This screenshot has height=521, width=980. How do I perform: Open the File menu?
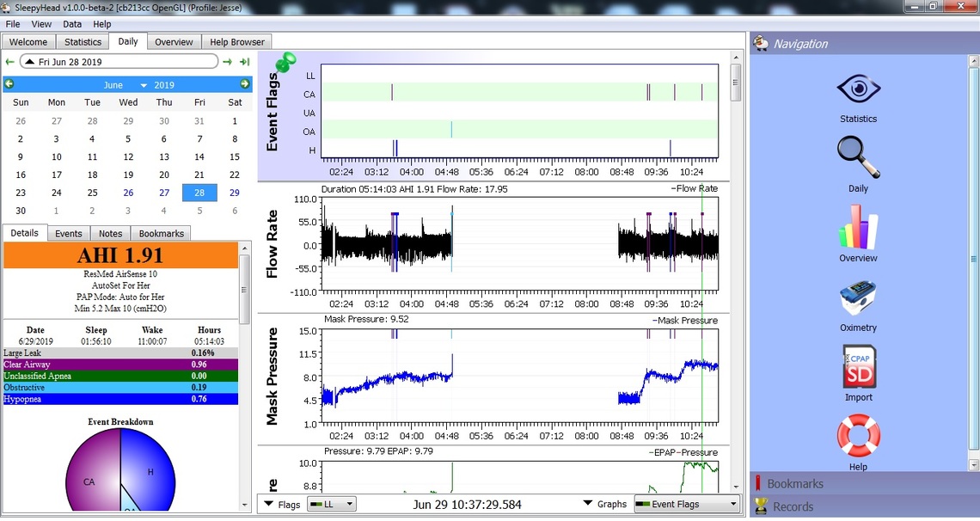coord(13,24)
